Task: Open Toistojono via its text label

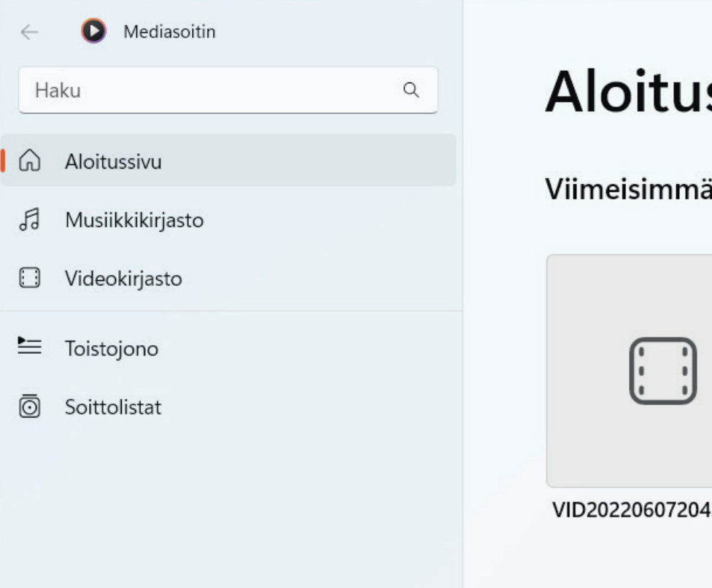Action: (112, 349)
